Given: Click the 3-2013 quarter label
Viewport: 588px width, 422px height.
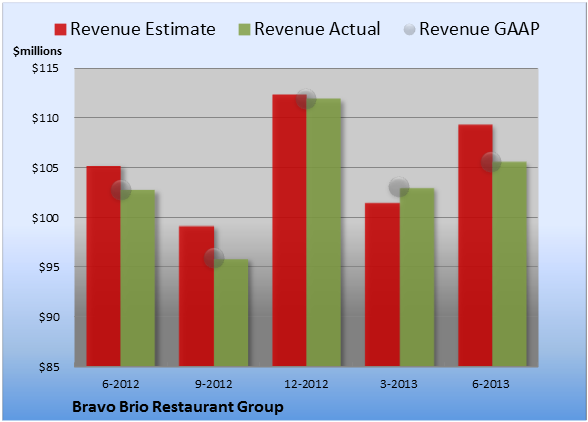Looking at the screenshot, I should (x=399, y=384).
